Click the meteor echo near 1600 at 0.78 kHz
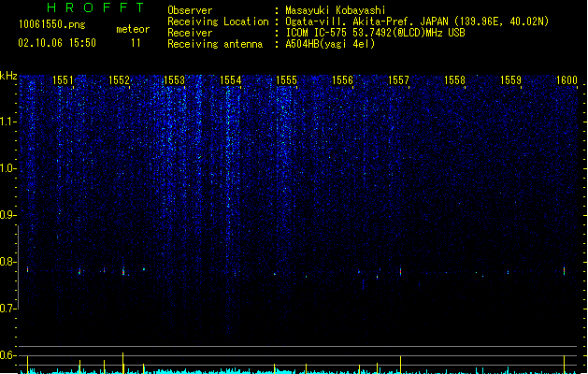The image size is (588, 374). point(564,271)
